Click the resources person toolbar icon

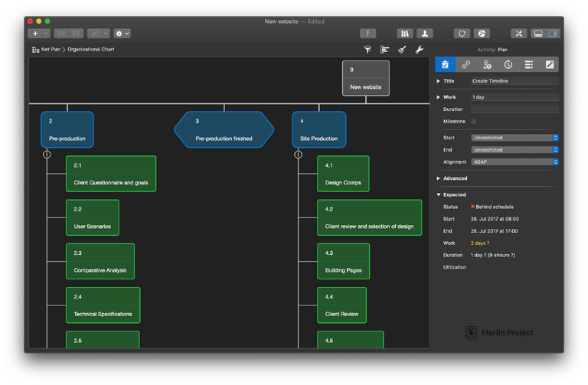tap(424, 34)
